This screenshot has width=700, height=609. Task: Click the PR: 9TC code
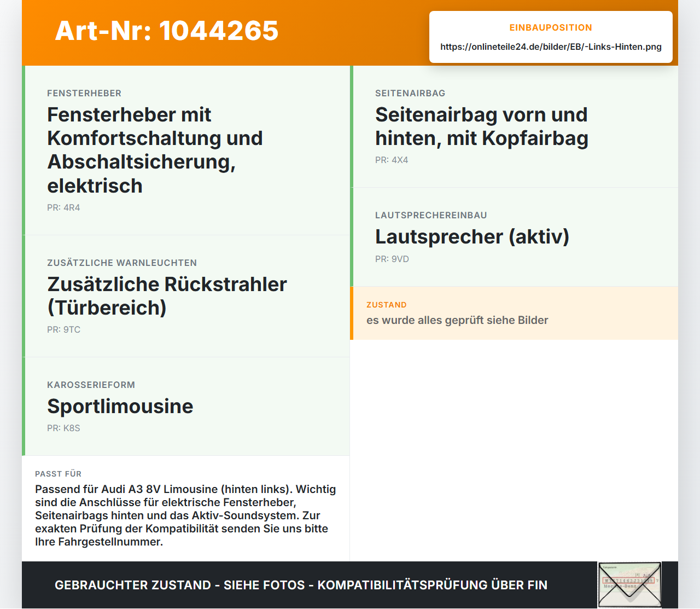[x=63, y=330]
